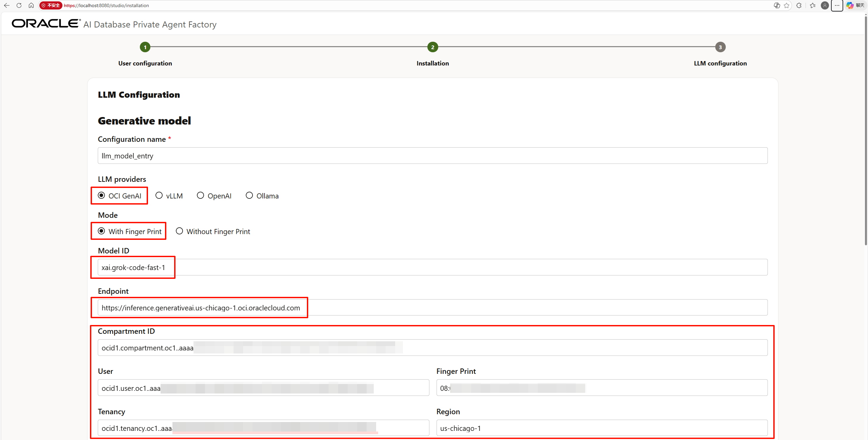Focus the Region text field
Screen dimensions: 868x440
(602, 428)
